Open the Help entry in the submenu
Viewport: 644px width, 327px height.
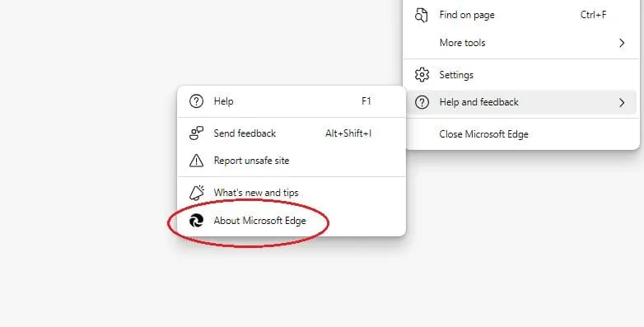pyautogui.click(x=292, y=101)
